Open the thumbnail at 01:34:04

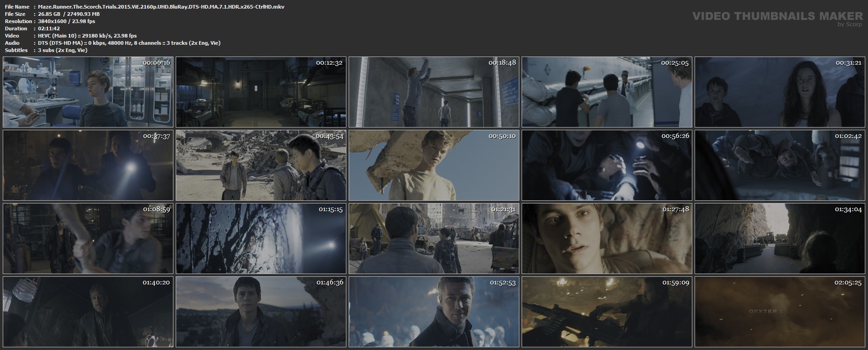point(780,239)
